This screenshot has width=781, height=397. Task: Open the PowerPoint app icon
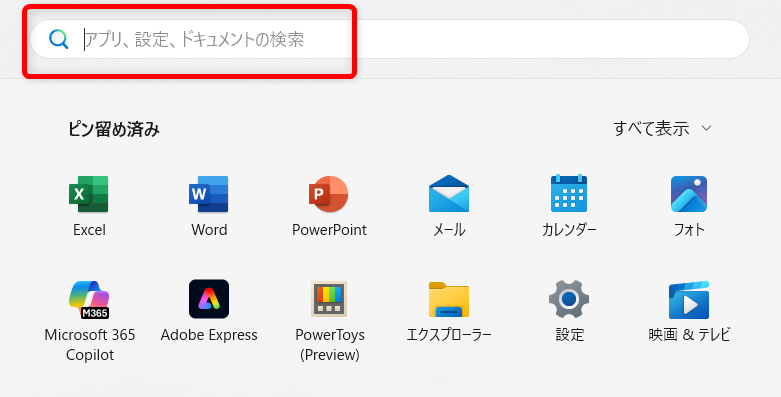pos(329,194)
